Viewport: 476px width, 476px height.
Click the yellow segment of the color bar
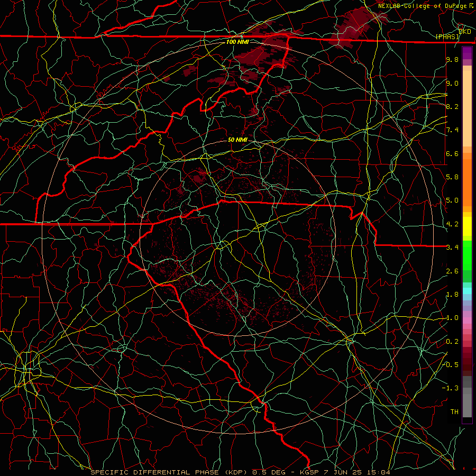pos(467,226)
